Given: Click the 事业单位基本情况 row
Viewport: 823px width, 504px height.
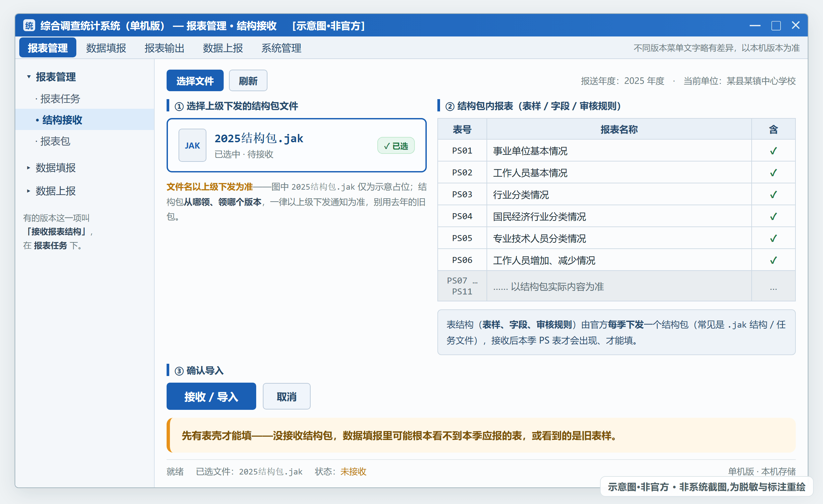Looking at the screenshot, I should coord(617,151).
